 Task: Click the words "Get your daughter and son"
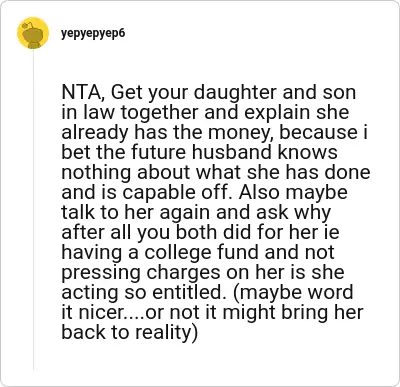coord(233,93)
